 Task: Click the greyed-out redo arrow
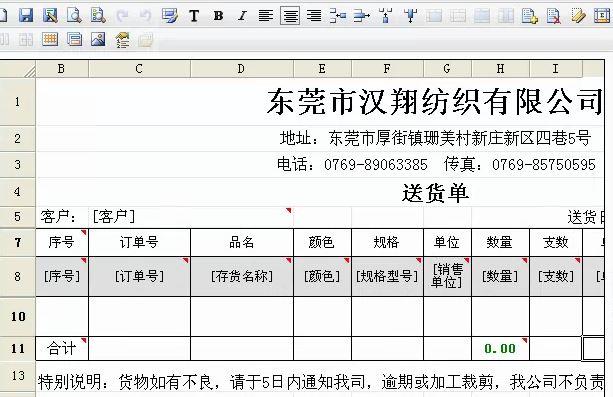tap(122, 16)
